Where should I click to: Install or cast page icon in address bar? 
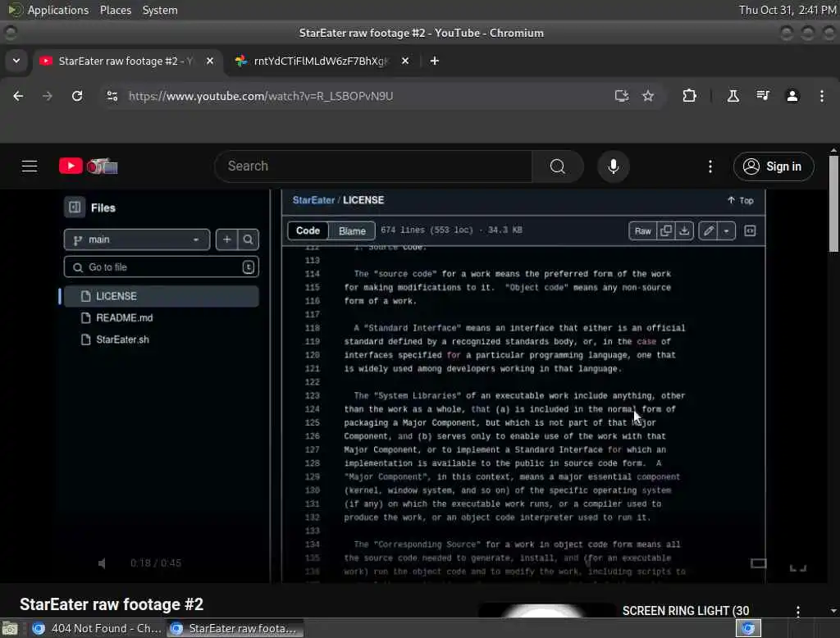622,96
